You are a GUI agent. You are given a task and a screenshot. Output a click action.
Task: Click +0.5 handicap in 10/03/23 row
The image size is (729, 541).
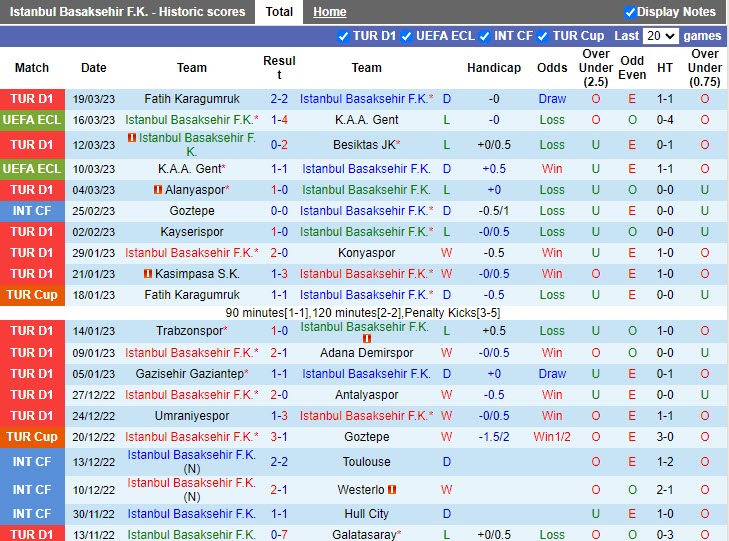(494, 169)
